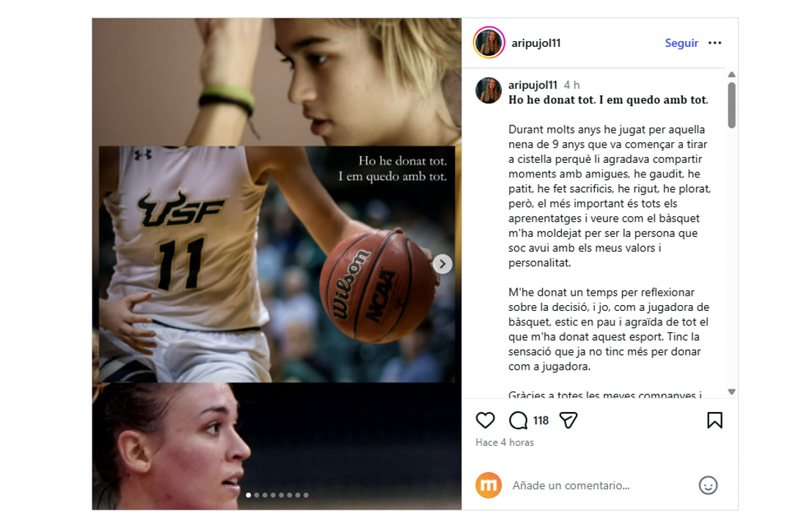Click the 118 comments count

click(x=541, y=421)
